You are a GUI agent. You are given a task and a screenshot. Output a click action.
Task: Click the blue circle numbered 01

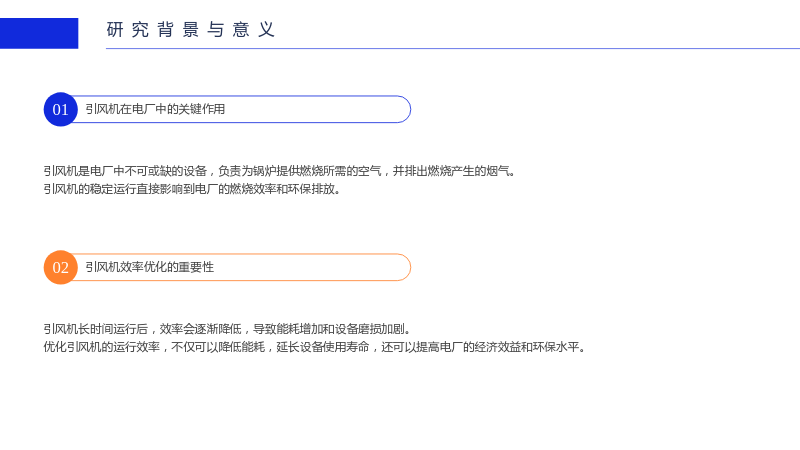pos(61,109)
